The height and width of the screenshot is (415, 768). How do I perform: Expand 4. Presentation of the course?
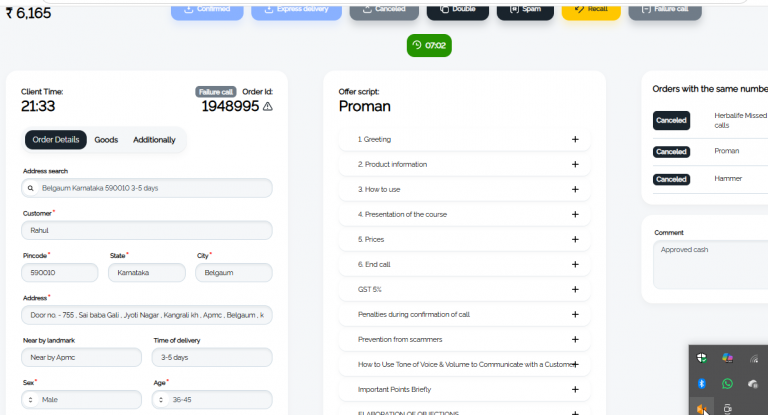coord(464,215)
